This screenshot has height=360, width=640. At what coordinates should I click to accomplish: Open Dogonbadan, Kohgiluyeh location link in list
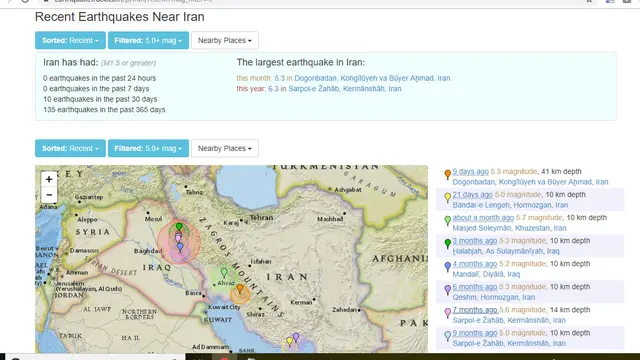[x=530, y=182]
